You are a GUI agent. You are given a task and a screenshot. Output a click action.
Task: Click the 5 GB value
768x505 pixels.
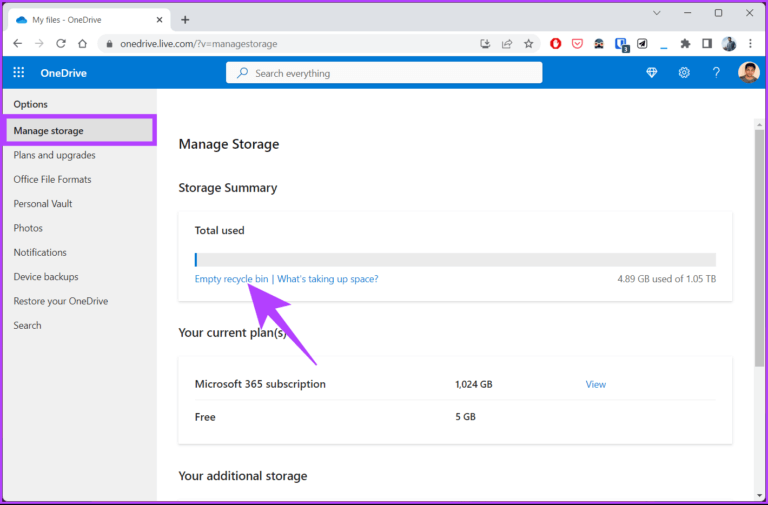[465, 417]
